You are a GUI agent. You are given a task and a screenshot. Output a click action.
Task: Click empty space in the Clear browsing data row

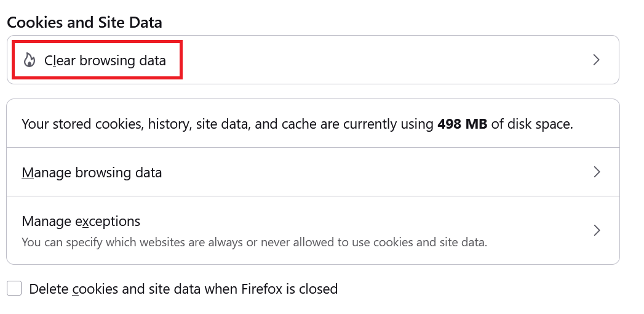tap(369, 60)
